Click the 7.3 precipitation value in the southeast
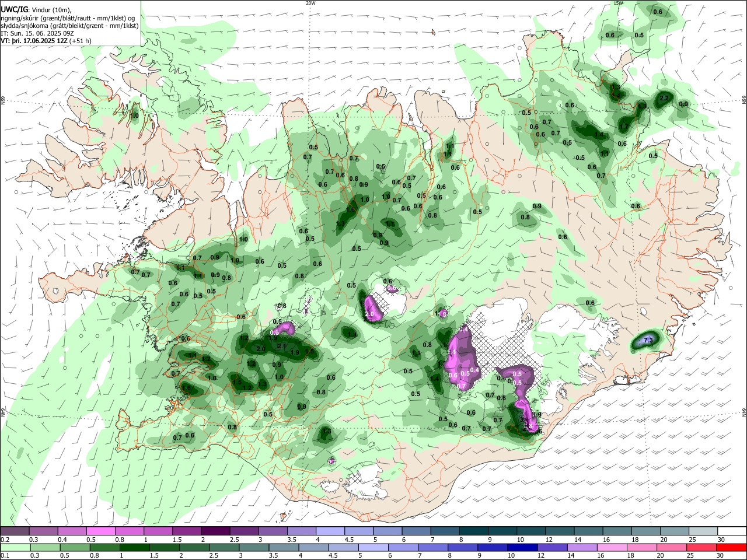This screenshot has height=560, width=747. coord(648,340)
